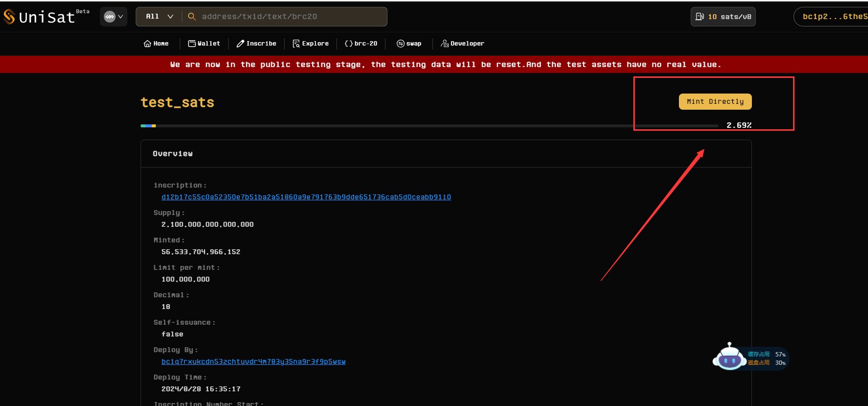The height and width of the screenshot is (406, 868).
Task: Click the 2.69% progress percentage
Action: (739, 125)
